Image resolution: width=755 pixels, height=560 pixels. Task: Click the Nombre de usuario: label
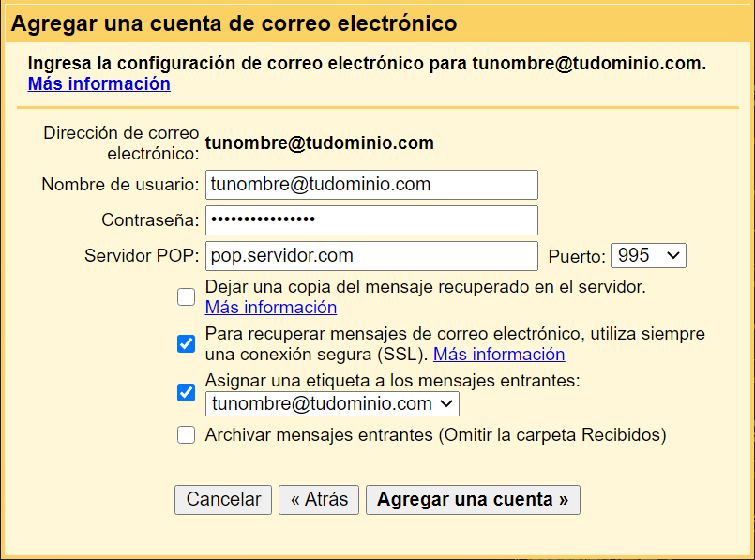(120, 185)
